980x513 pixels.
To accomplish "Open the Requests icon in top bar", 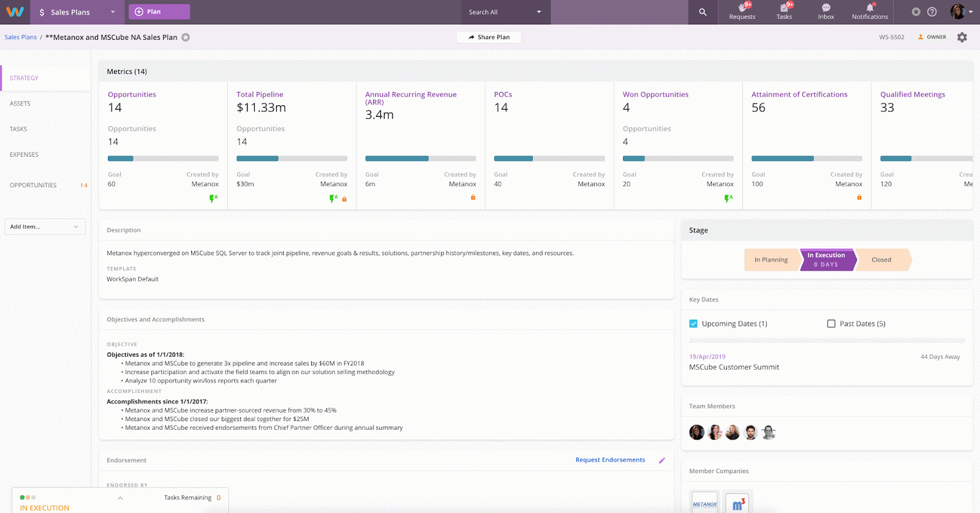I will pyautogui.click(x=742, y=12).
